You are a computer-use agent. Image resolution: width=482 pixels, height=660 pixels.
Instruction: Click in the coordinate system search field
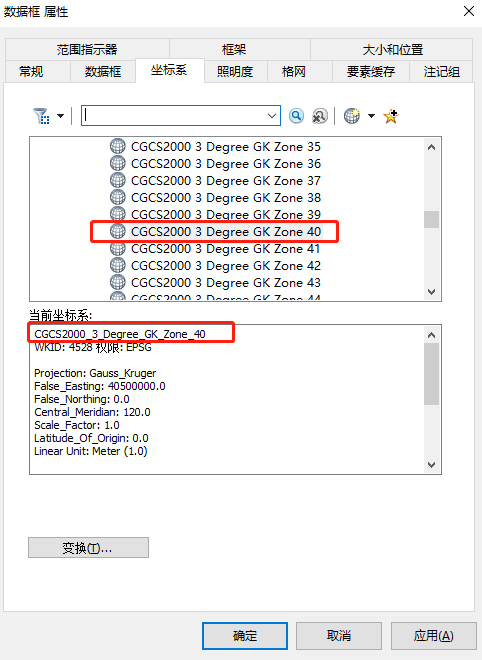175,116
